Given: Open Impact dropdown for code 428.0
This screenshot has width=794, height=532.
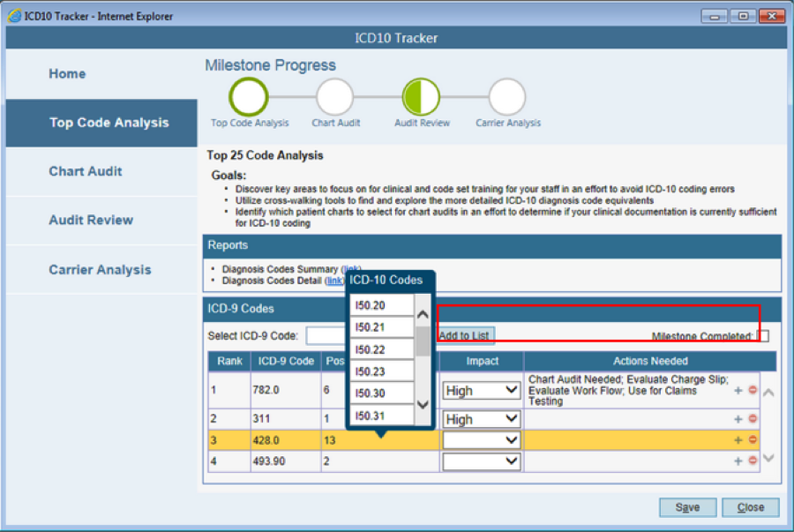Looking at the screenshot, I should point(482,440).
